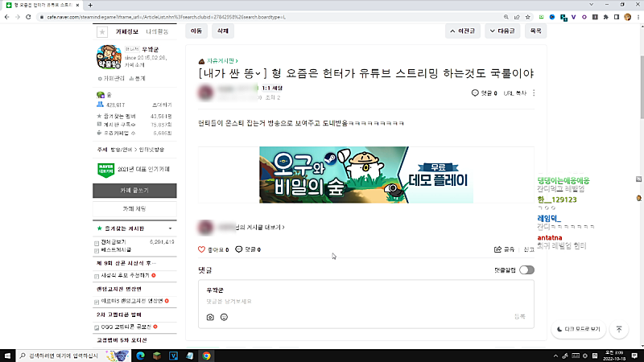This screenshot has width=644, height=362.
Task: Reload the current page
Action: [x=28, y=17]
